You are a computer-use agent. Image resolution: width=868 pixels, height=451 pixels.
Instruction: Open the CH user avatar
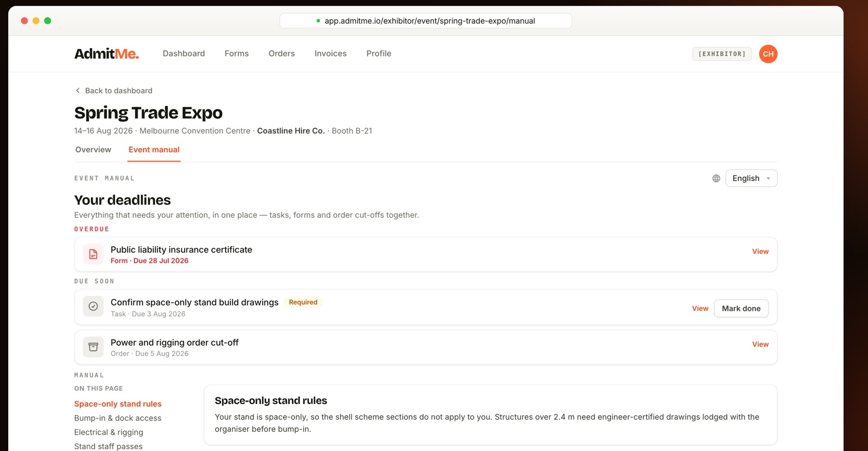coord(768,54)
